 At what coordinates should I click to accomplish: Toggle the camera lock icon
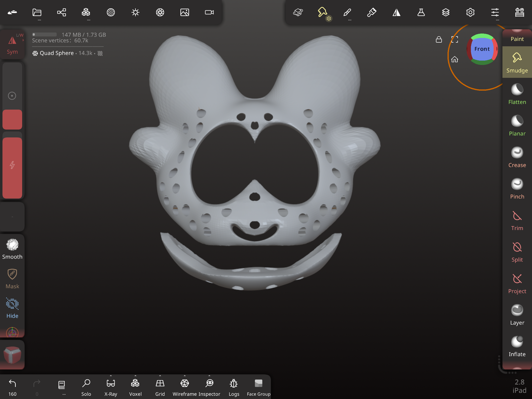coord(439,39)
